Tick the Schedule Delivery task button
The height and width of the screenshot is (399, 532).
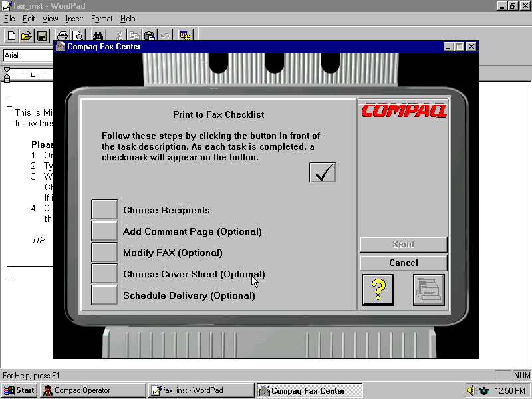[x=104, y=295]
